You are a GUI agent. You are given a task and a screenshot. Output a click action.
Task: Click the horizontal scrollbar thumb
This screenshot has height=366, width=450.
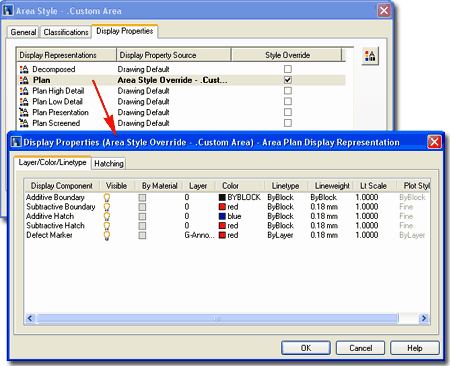coord(217,318)
